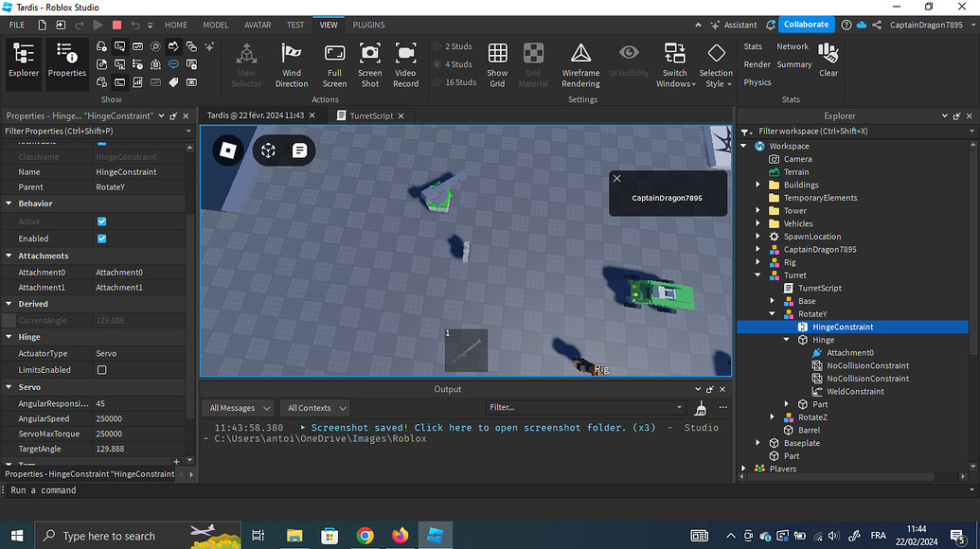Select the Grid Material icon

click(x=533, y=53)
